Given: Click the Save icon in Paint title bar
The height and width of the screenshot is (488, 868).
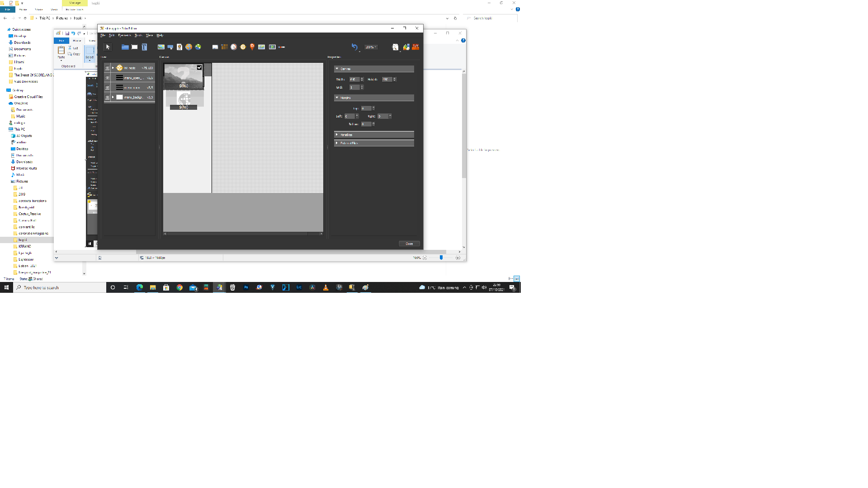Looking at the screenshot, I should 67,33.
